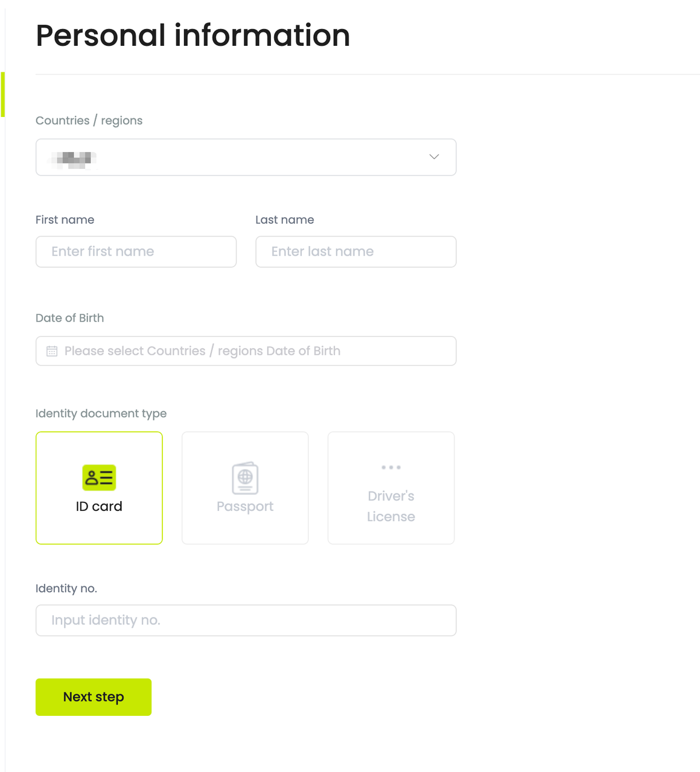The width and height of the screenshot is (700, 772).
Task: Click the chevron arrow in Countries dropdown
Action: (434, 157)
